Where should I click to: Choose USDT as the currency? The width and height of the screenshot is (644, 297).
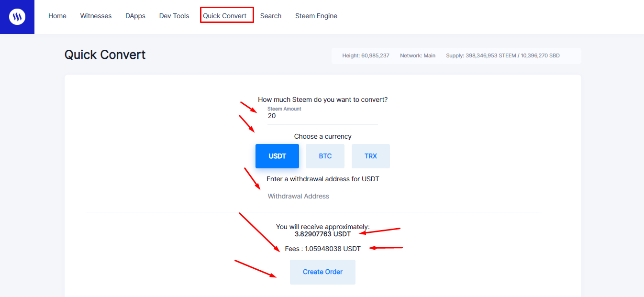point(277,156)
